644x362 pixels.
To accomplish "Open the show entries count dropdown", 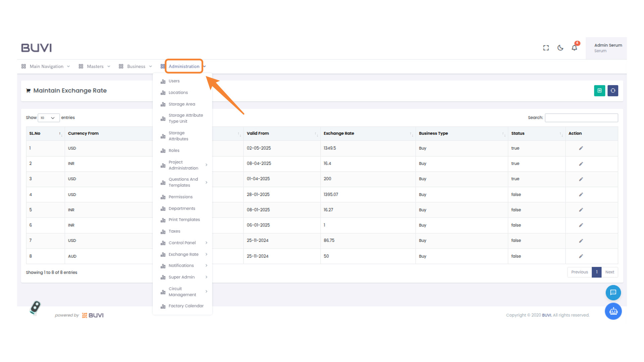I will pyautogui.click(x=49, y=118).
